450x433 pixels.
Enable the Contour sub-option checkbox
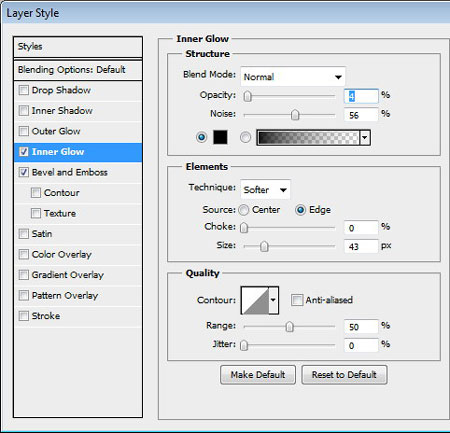click(36, 193)
